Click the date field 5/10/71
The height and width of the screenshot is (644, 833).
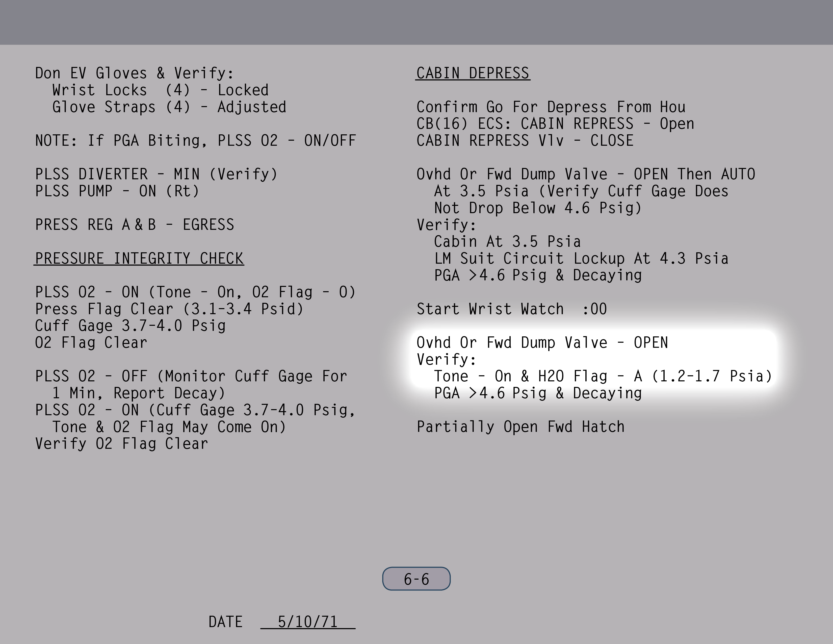tap(307, 622)
